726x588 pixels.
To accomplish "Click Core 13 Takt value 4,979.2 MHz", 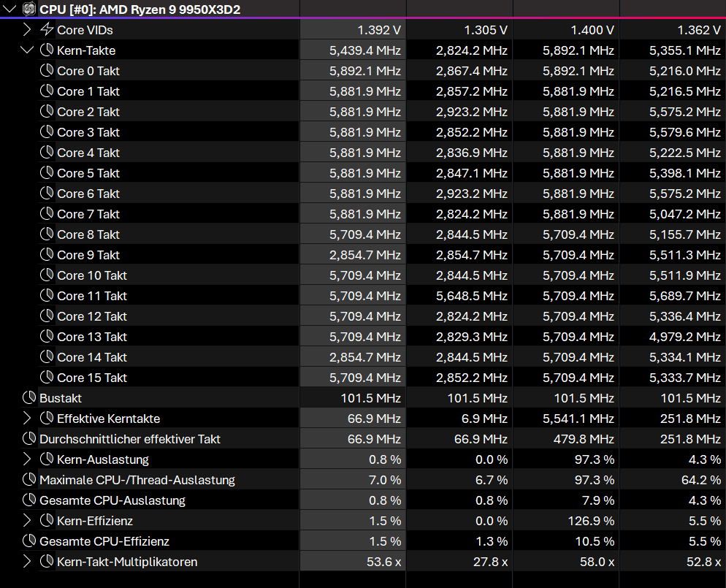I will pos(685,337).
